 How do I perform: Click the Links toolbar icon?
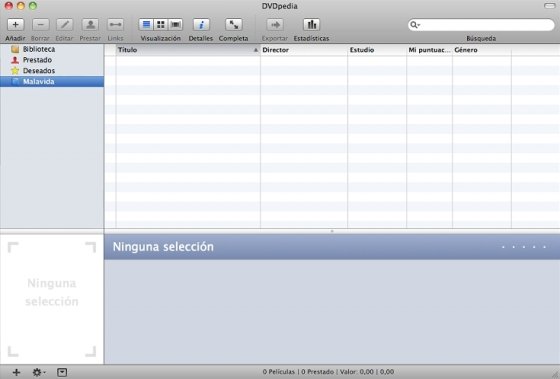115,25
